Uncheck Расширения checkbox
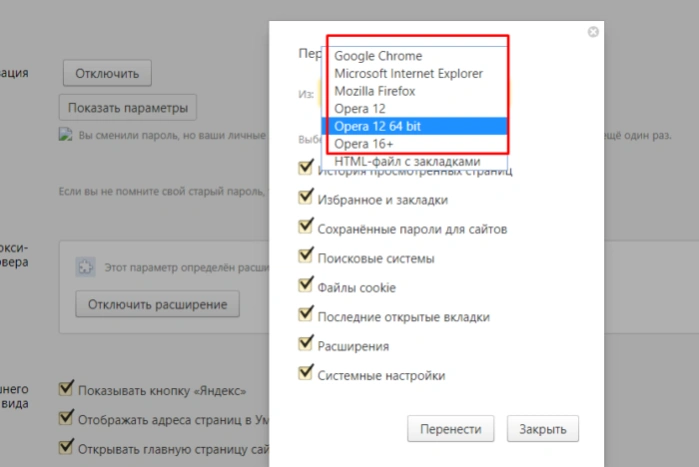 click(305, 344)
